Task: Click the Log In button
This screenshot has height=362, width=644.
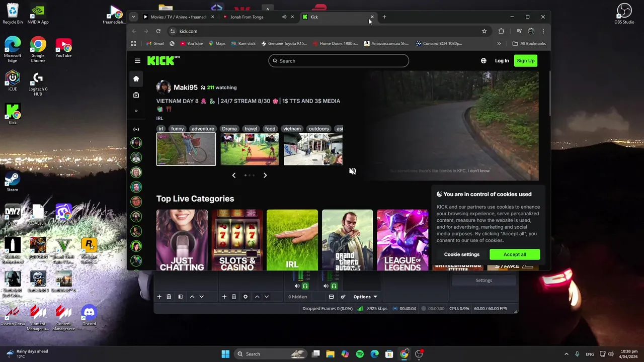Action: (x=502, y=61)
